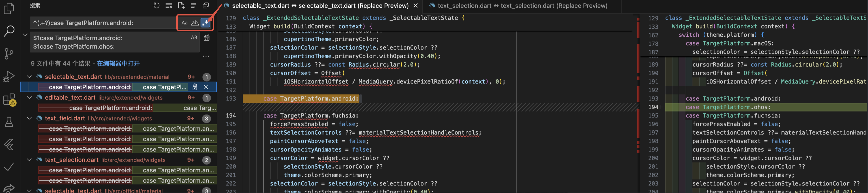
Task: Close the selectable_text.dart Replace Preview tab
Action: pos(416,6)
